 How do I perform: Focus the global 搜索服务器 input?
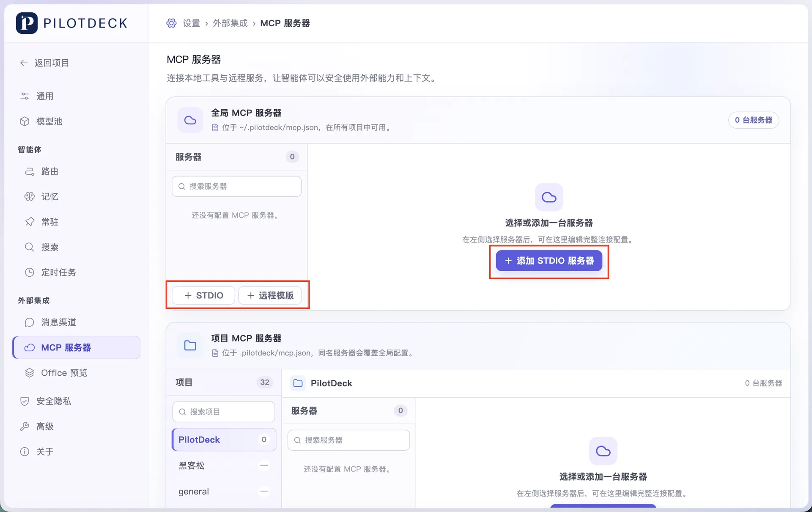(x=236, y=186)
